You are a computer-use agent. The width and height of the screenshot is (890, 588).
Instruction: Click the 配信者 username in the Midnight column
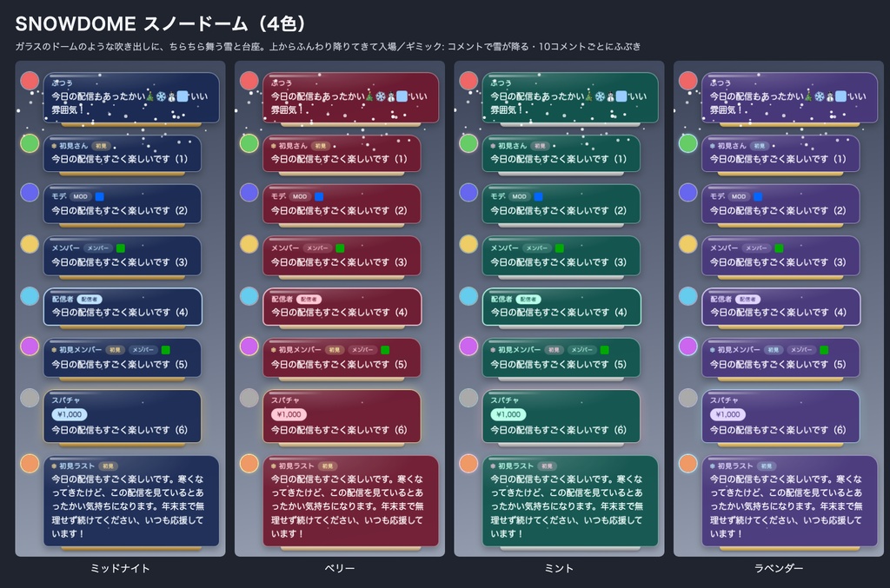[63, 299]
